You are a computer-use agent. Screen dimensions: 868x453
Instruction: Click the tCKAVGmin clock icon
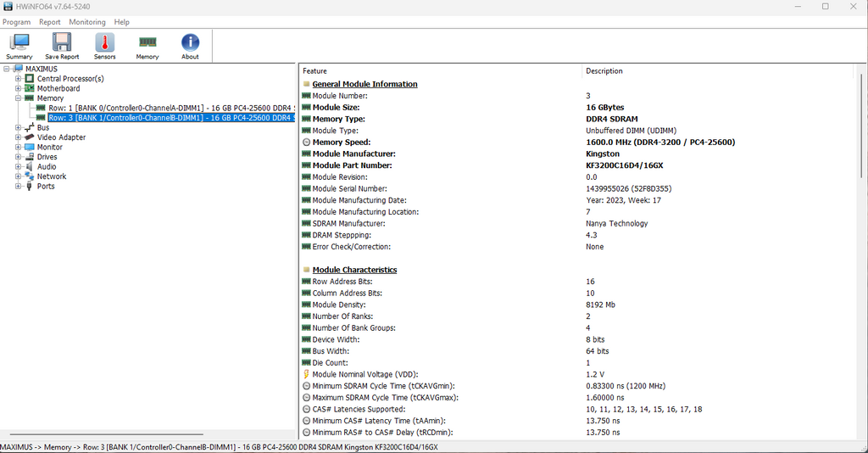click(x=306, y=386)
